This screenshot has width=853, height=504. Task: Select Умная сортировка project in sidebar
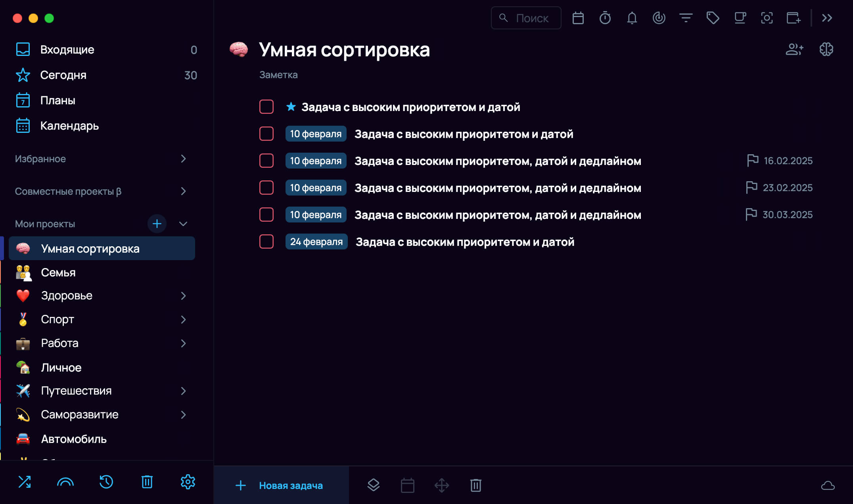102,248
